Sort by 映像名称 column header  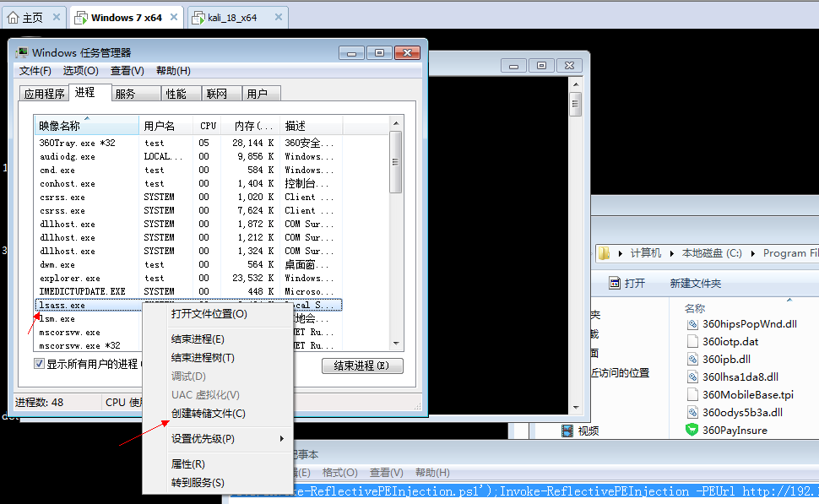coord(86,126)
